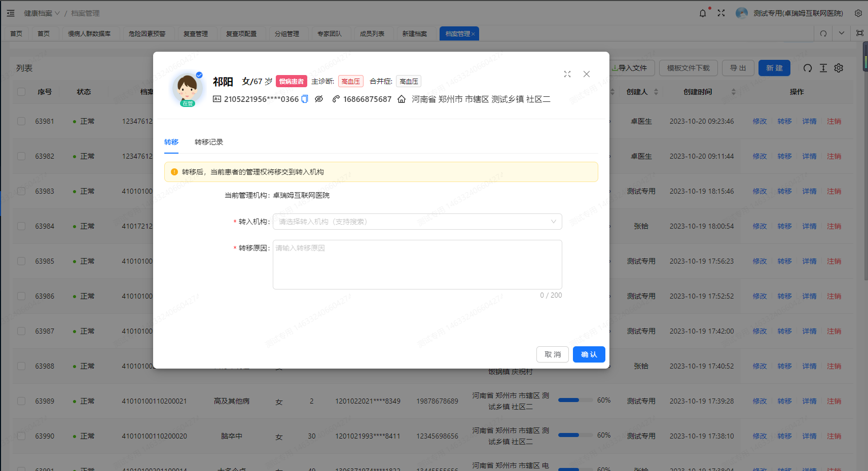
Task: Click the 新建 button
Action: (774, 68)
